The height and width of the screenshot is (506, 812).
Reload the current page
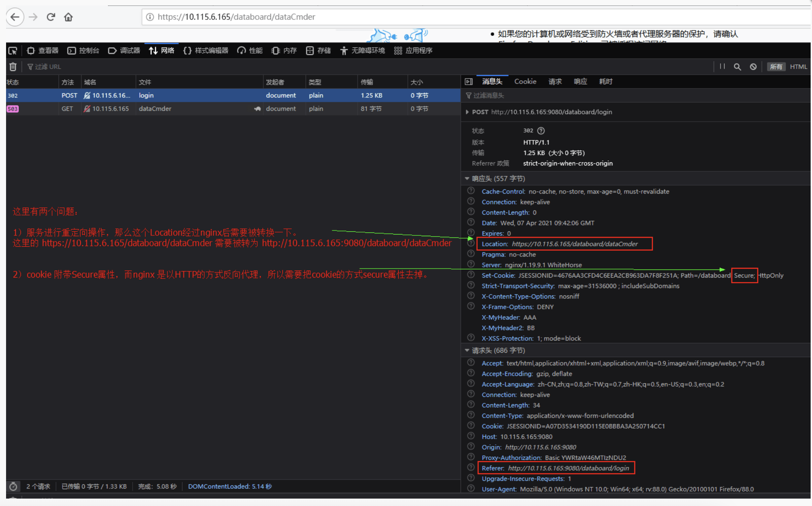(x=51, y=17)
